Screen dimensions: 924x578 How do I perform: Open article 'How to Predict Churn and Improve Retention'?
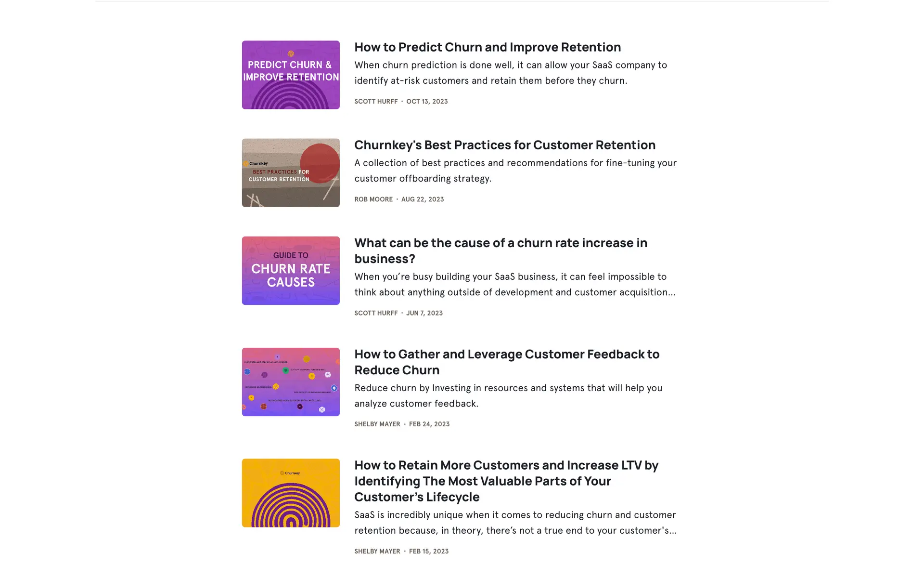tap(487, 47)
